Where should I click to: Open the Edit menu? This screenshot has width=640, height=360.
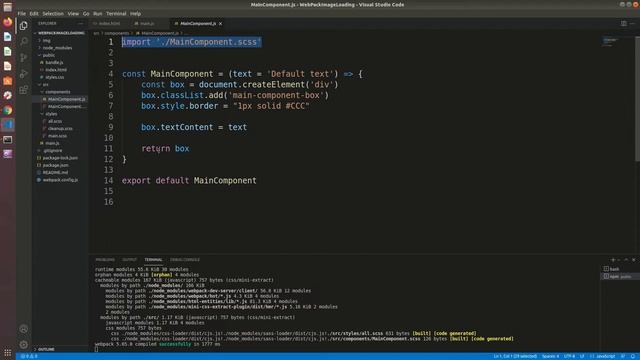(x=34, y=13)
